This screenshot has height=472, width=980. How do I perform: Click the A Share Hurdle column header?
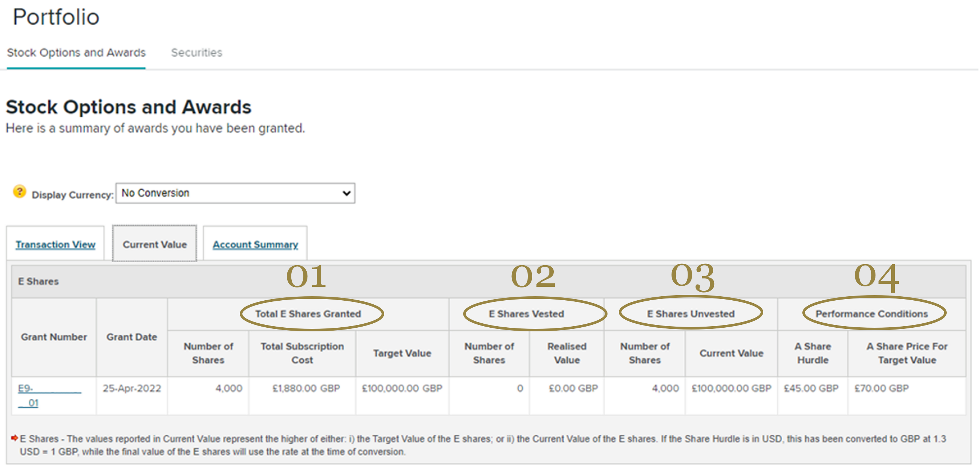tap(812, 353)
